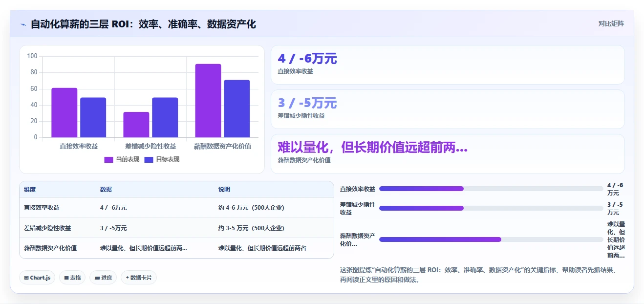
Task: Select table row cell 差错减少隐性收益
Action: (47, 228)
